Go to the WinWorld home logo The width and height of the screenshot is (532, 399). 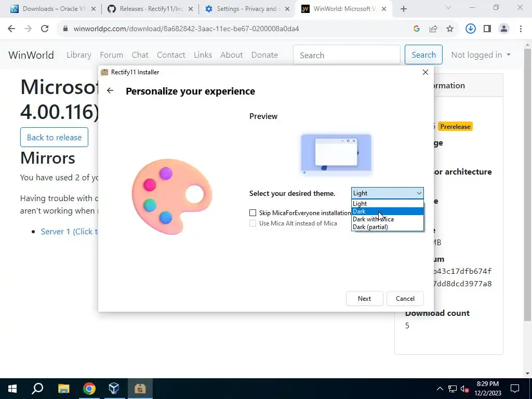click(x=31, y=55)
